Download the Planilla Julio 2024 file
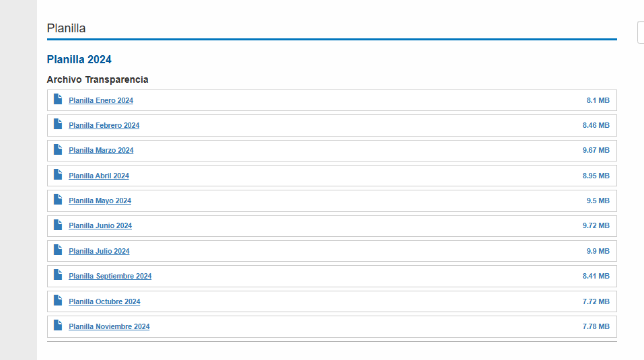Viewport: 644px width, 360px height. point(99,252)
